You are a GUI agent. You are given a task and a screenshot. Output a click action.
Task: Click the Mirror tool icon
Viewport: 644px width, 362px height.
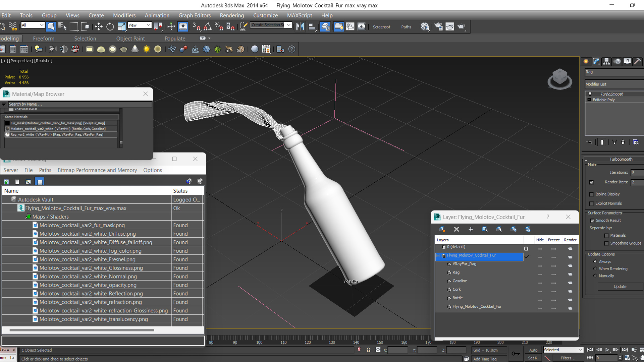coord(300,26)
